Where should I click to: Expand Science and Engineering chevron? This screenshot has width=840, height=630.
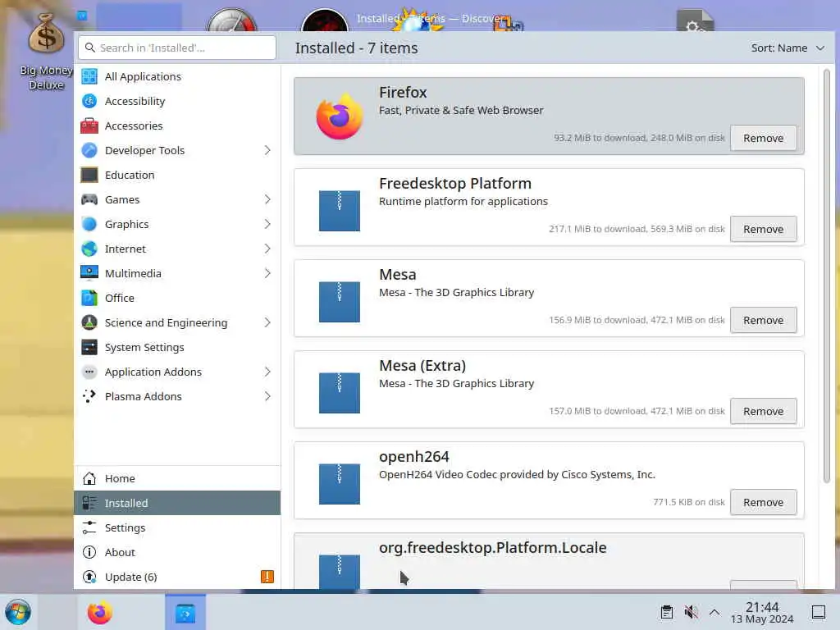[267, 322]
